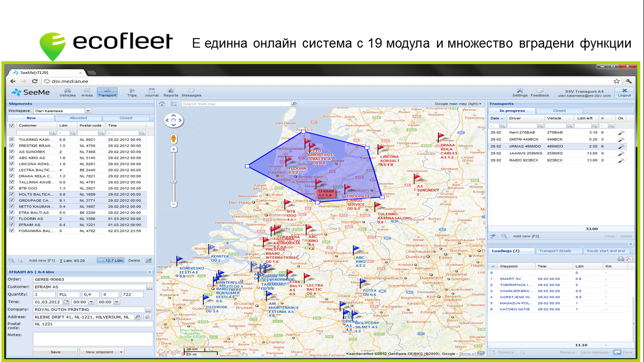Collapse the EFRAIM AS details panel
Viewport: 644px width, 362px height.
pyautogui.click(x=149, y=272)
